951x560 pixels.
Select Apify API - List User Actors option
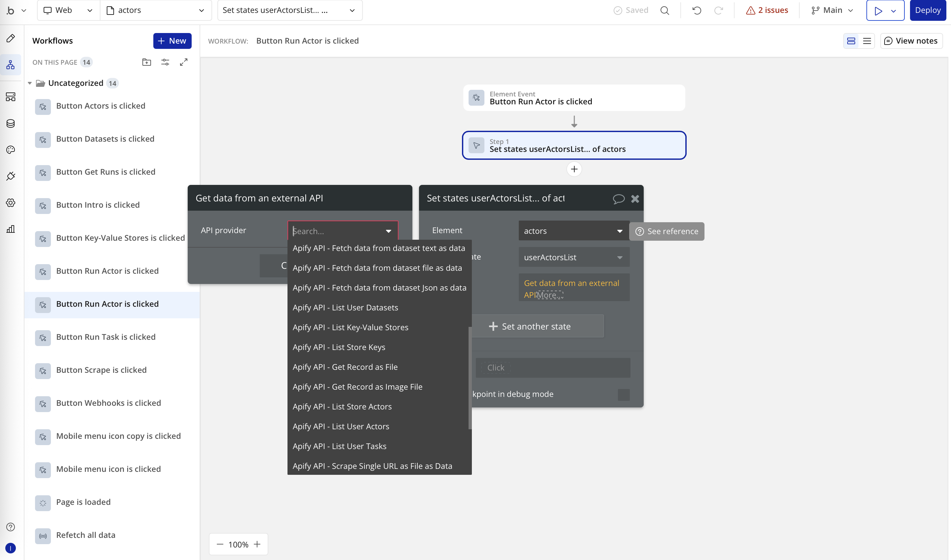[x=341, y=426]
